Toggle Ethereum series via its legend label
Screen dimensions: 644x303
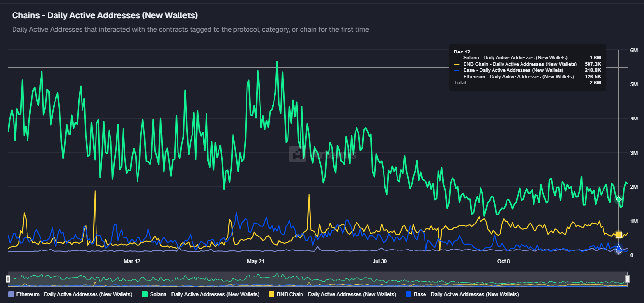74,294
